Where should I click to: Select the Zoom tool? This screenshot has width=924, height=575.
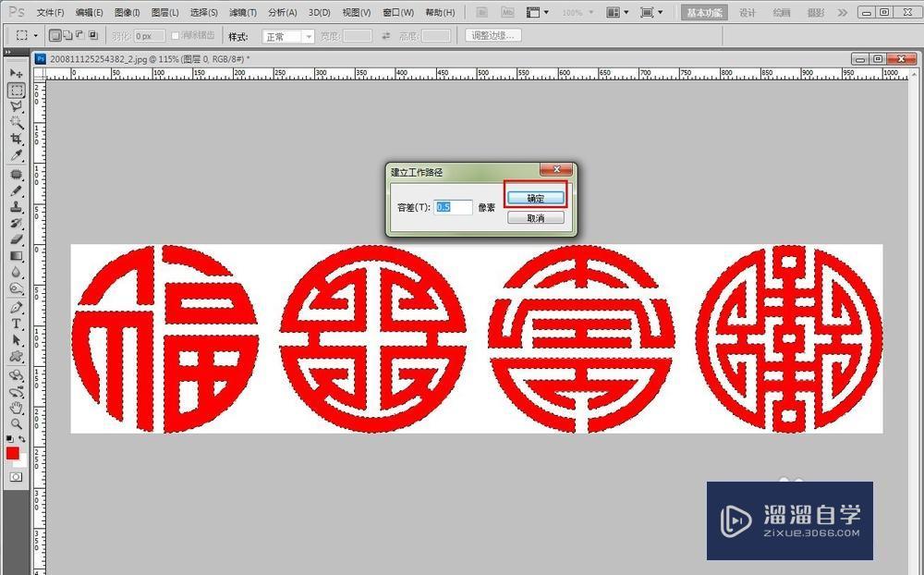tap(16, 424)
